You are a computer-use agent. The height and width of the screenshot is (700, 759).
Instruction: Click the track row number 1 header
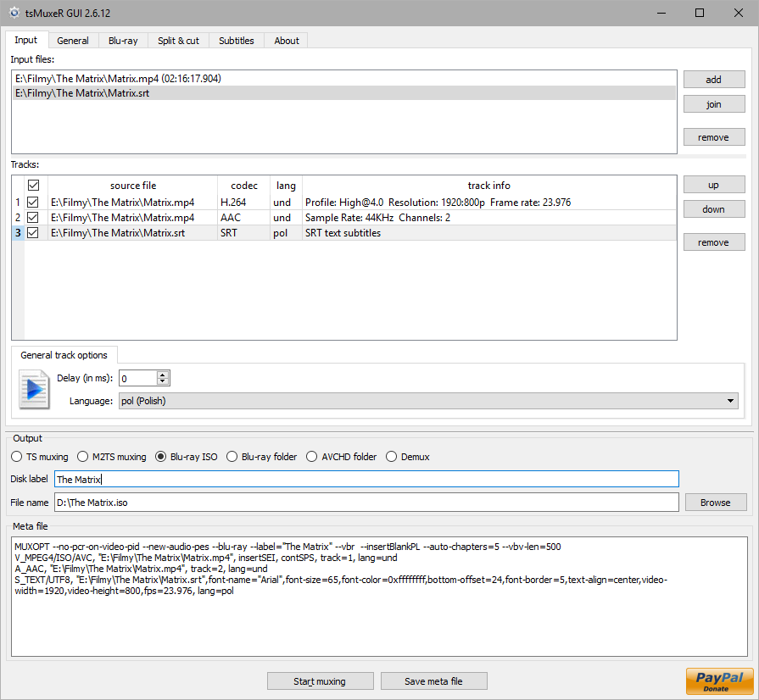18,203
